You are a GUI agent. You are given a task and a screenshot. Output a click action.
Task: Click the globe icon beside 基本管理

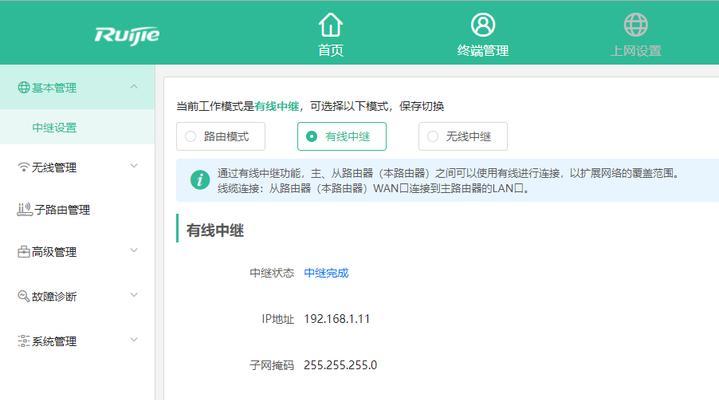(x=24, y=87)
